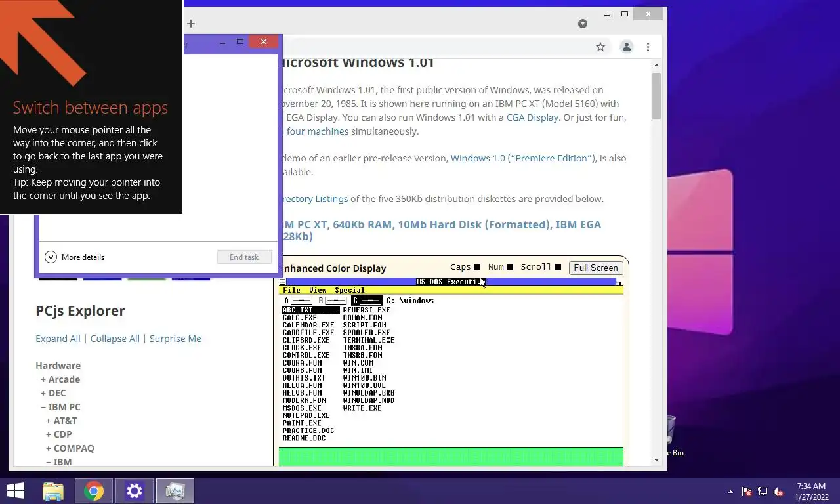Expand the COMPAQ tree node
This screenshot has height=504, width=840.
[x=70, y=448]
